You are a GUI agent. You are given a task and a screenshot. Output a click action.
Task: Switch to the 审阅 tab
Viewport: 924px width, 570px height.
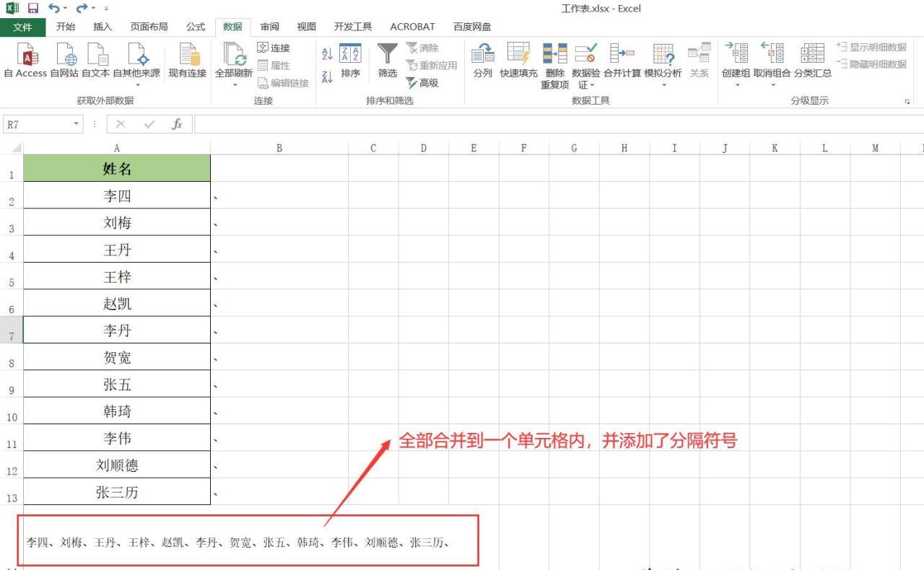[270, 27]
